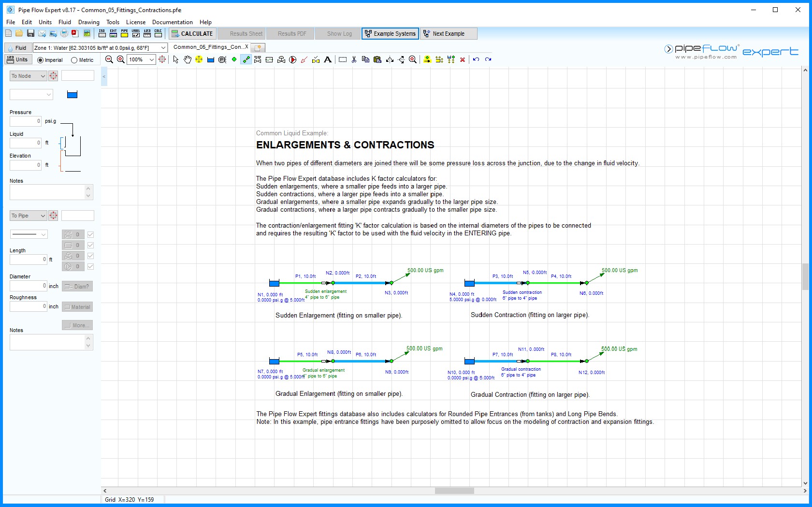Zoom in with the plus magnifier
The width and height of the screenshot is (812, 507).
coord(121,59)
